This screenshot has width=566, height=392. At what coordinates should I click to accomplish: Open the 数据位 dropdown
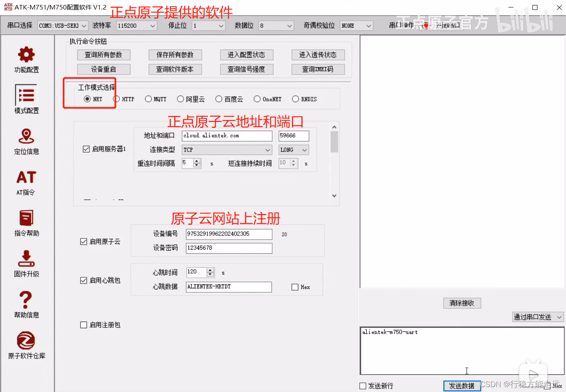pos(276,26)
